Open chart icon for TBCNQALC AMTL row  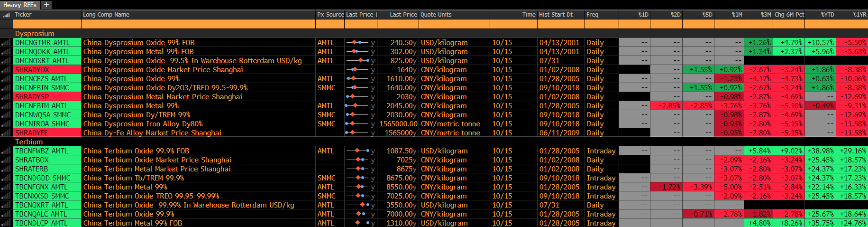click(6, 214)
